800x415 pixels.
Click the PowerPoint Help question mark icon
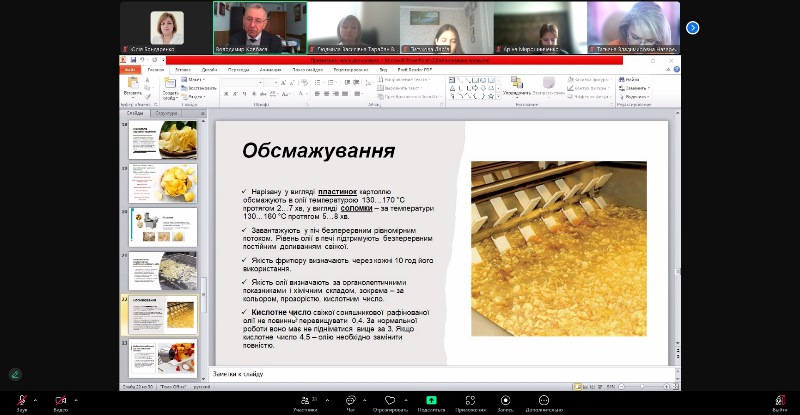click(677, 69)
